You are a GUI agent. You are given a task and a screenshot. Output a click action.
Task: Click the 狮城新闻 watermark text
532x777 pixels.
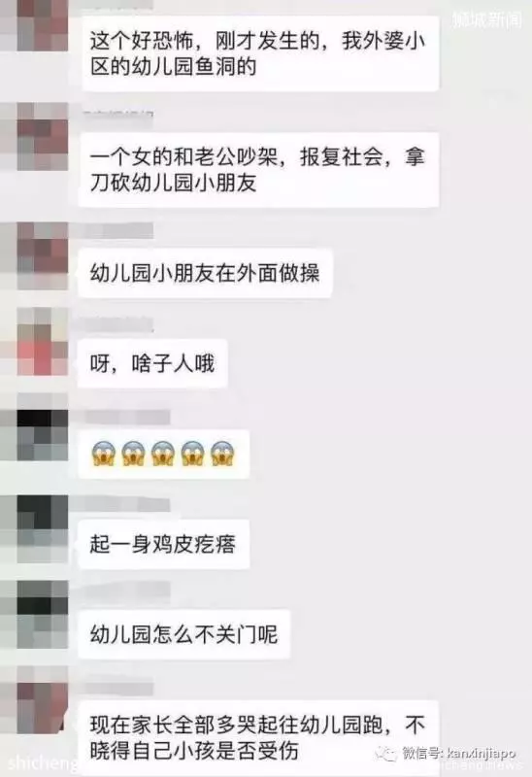point(487,19)
